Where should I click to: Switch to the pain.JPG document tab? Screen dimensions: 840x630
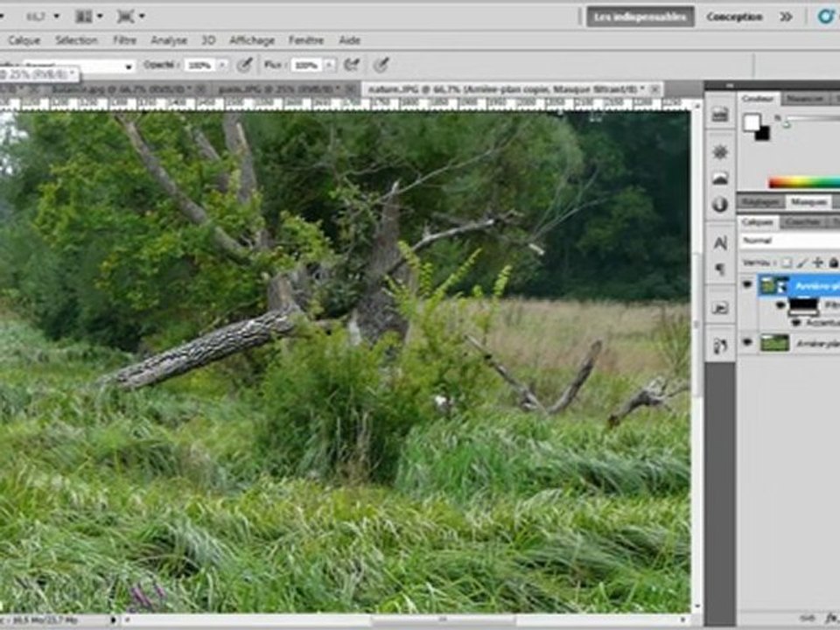click(278, 89)
